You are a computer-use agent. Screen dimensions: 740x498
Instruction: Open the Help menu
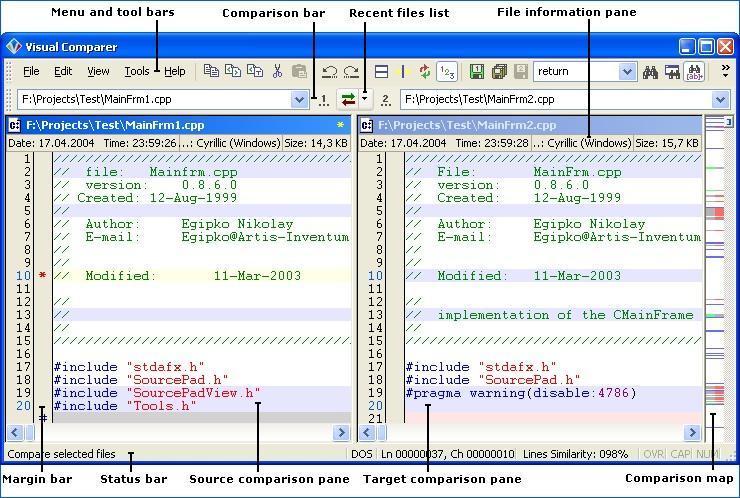(x=175, y=71)
